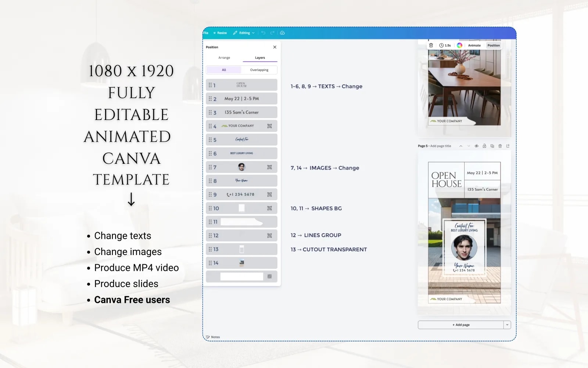Open the Editing mode dropdown
Viewport: 588px width, 368px height.
pos(244,33)
